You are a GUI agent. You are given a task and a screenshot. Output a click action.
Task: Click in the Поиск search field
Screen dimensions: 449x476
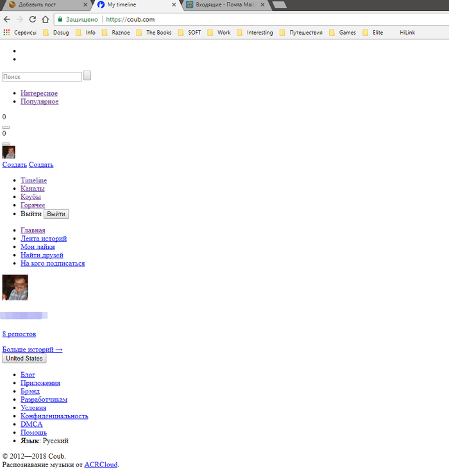tap(42, 77)
